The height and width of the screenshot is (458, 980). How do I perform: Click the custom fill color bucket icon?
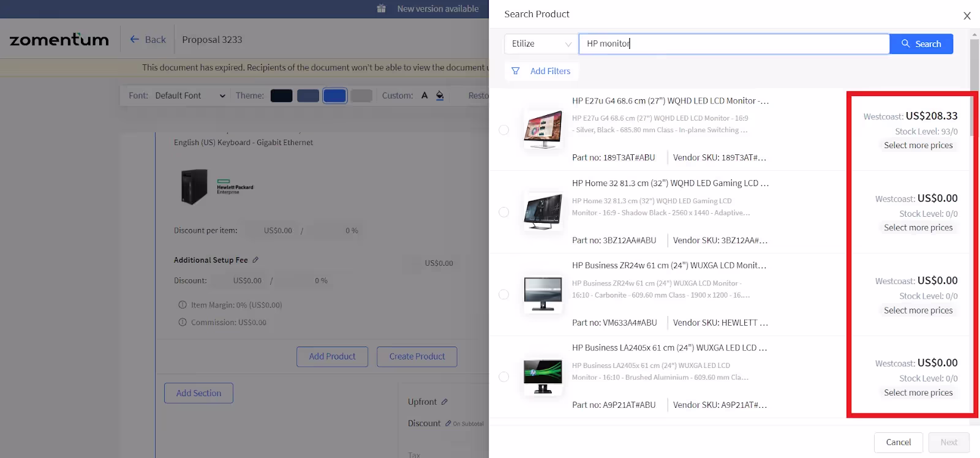point(440,96)
